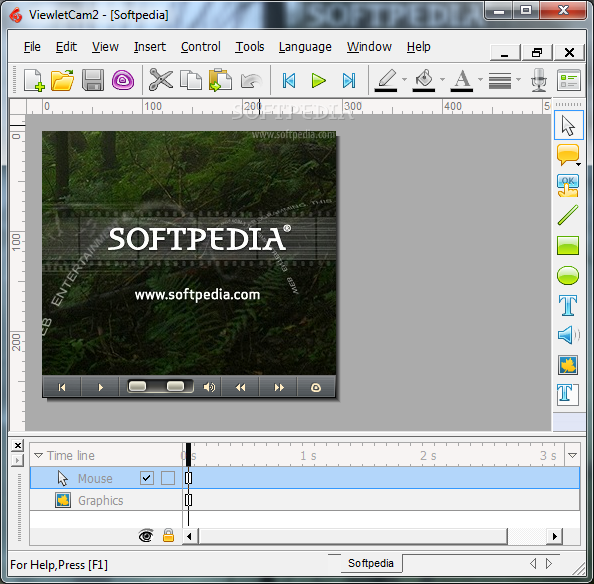Open text color dropdown arrow
Viewport: 594px width, 584px height.
480,80
